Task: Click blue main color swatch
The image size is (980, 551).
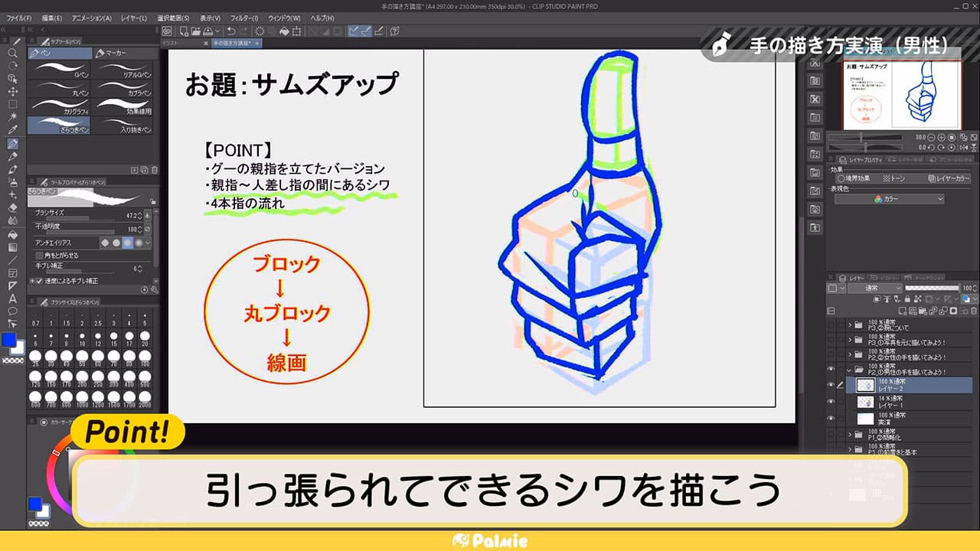Action: tap(11, 339)
